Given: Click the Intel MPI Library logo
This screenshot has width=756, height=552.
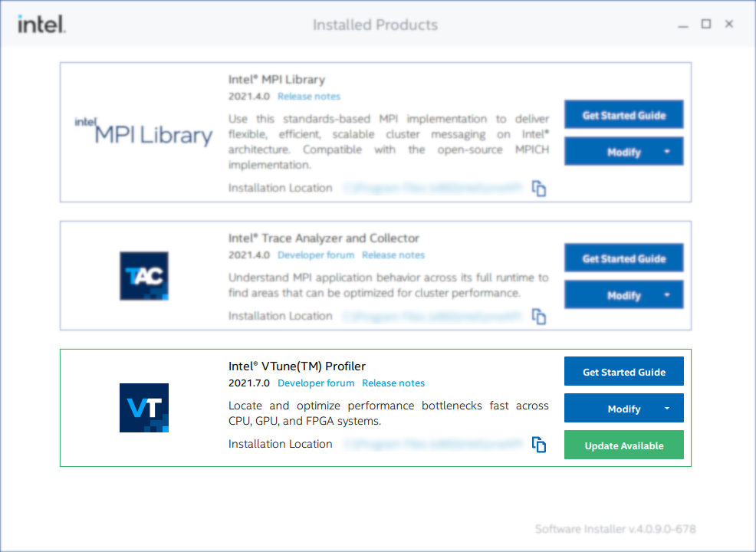Looking at the screenshot, I should (x=143, y=131).
